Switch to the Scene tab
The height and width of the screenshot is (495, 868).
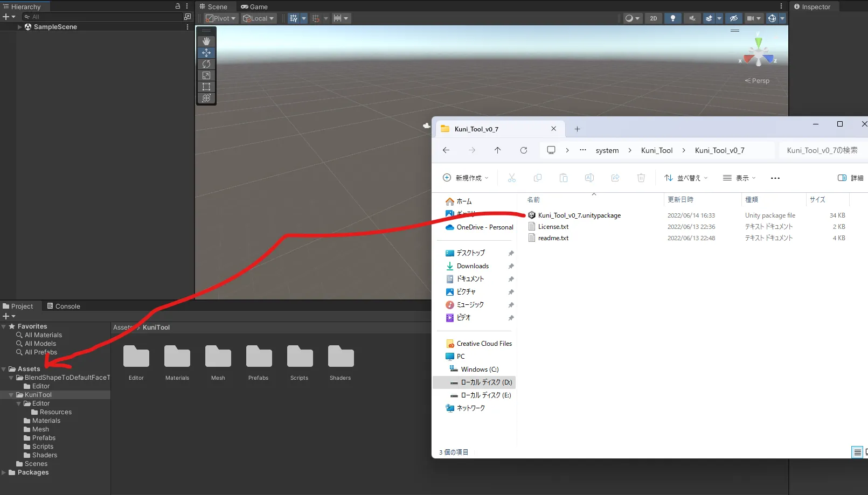click(213, 7)
